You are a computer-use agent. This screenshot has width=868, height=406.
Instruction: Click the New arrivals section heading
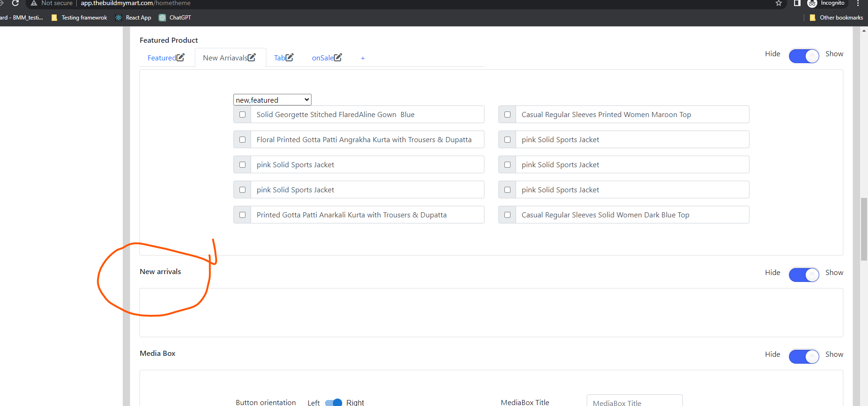click(160, 271)
